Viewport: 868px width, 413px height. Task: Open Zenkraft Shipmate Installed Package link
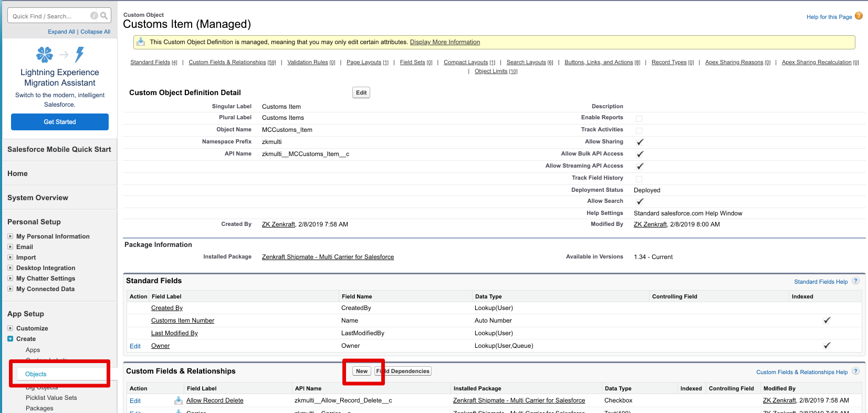tap(328, 257)
